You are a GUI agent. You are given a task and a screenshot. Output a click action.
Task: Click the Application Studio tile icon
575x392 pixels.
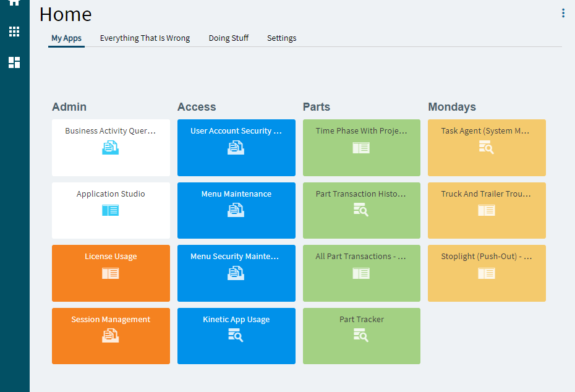(111, 210)
